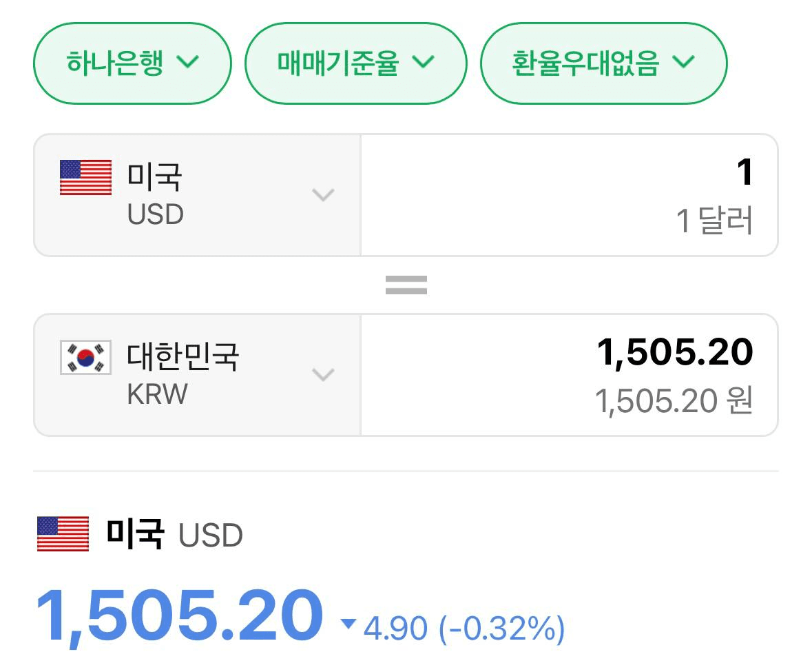Click the 1 달러 caption text

[x=715, y=221]
